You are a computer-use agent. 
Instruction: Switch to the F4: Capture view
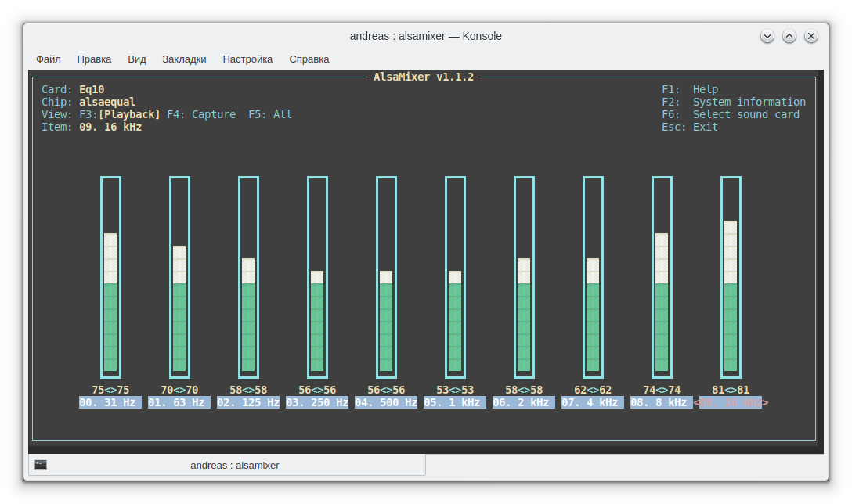[x=201, y=114]
